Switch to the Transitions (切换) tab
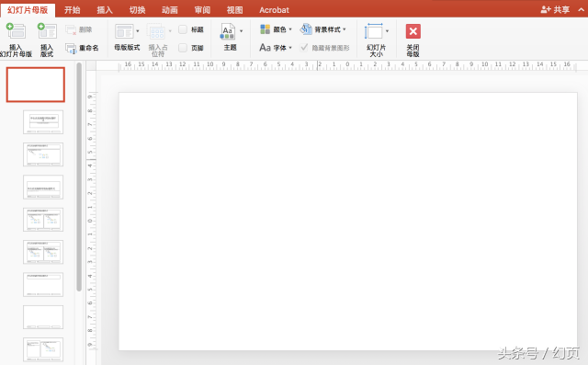 (137, 10)
